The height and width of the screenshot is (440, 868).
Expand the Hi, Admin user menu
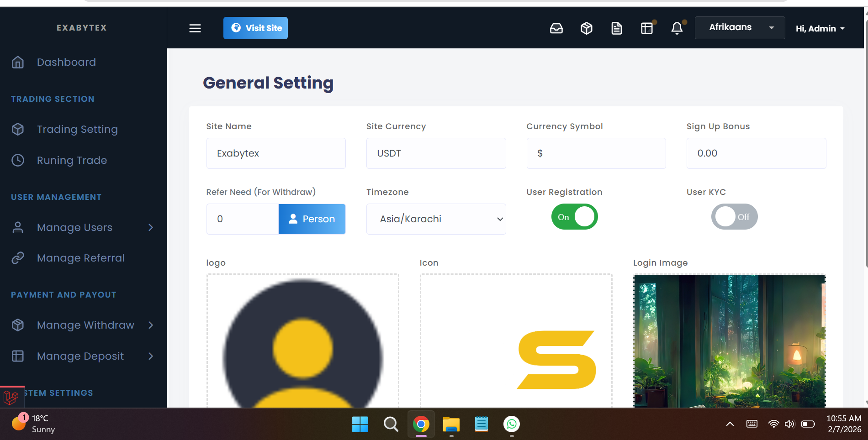(x=820, y=28)
